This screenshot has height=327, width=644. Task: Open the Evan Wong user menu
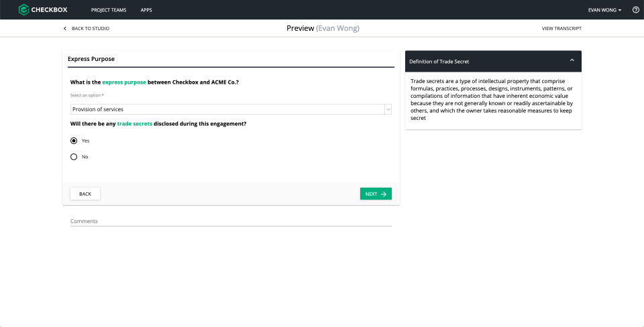click(x=604, y=10)
